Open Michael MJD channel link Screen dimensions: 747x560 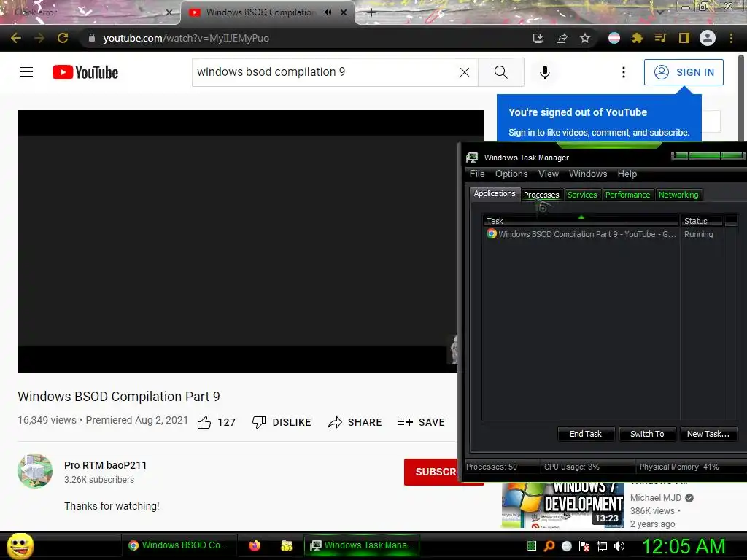click(x=656, y=497)
